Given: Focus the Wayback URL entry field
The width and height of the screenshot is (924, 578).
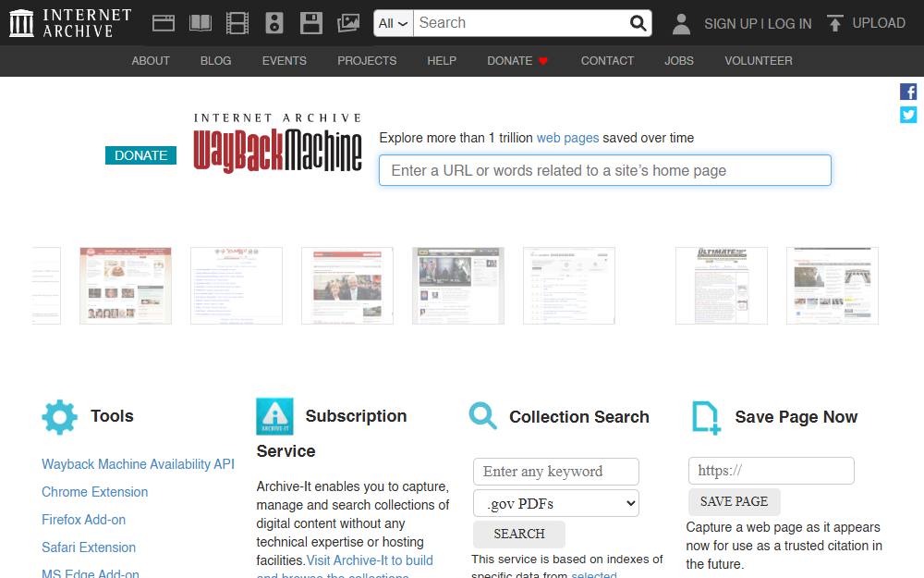Looking at the screenshot, I should coord(604,170).
